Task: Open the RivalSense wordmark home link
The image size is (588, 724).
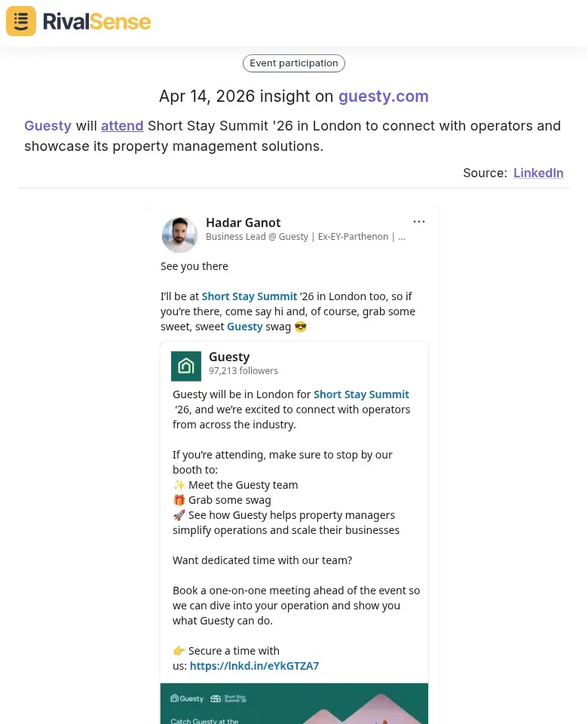Action: pos(96,21)
